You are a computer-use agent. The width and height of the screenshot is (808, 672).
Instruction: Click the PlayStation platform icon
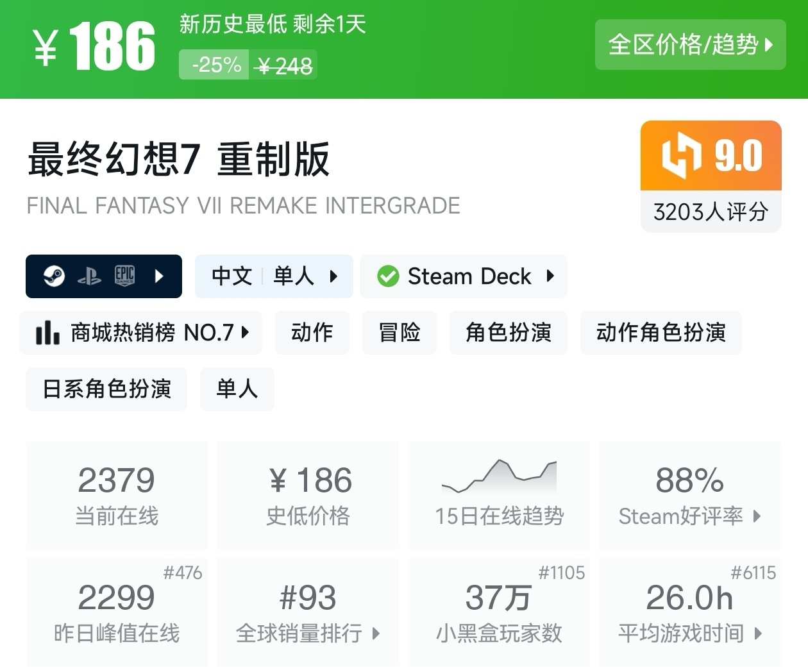pos(89,276)
